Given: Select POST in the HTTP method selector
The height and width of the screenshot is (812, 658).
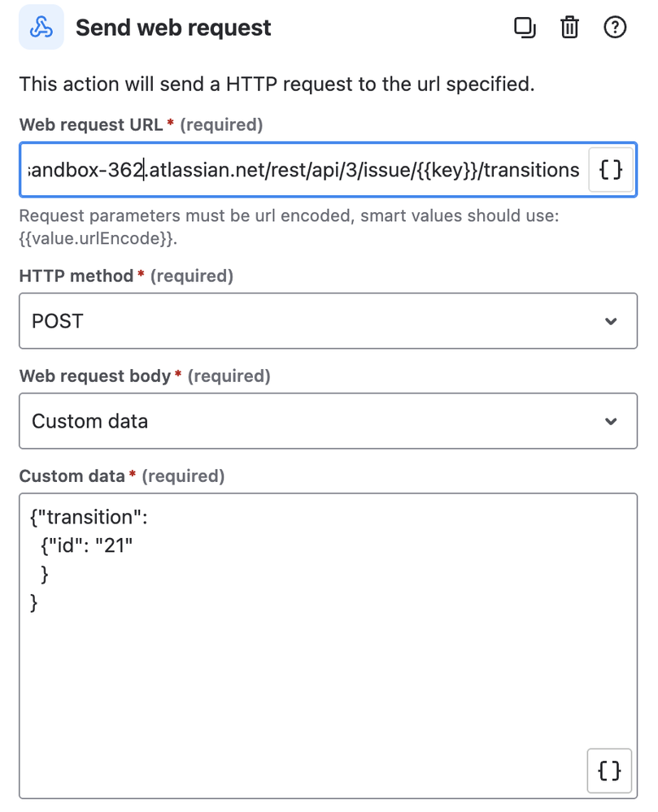Looking at the screenshot, I should (328, 320).
